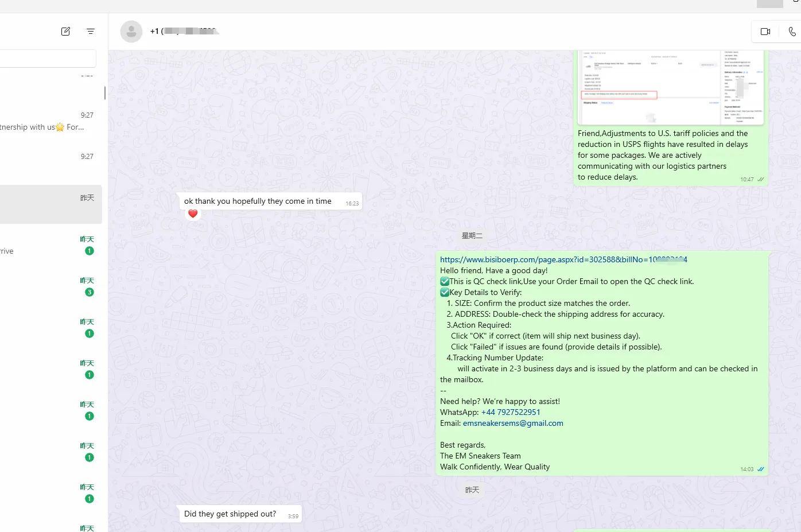The image size is (801, 532).
Task: Open the chat with 3 unread messages
Action: point(51,286)
